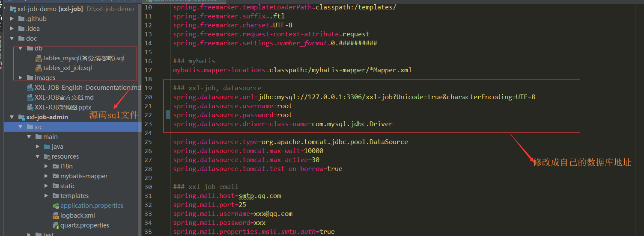Click the templates folder icon
The height and width of the screenshot is (236, 644).
tap(56, 196)
